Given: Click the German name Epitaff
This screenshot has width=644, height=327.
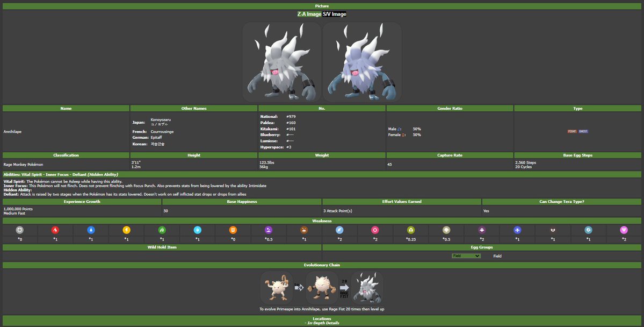Looking at the screenshot, I should click(156, 137).
